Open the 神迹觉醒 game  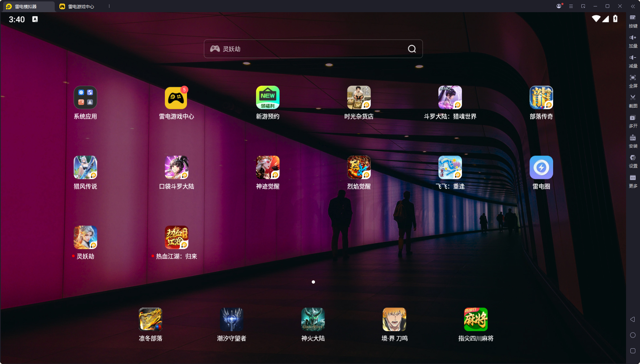tap(267, 168)
